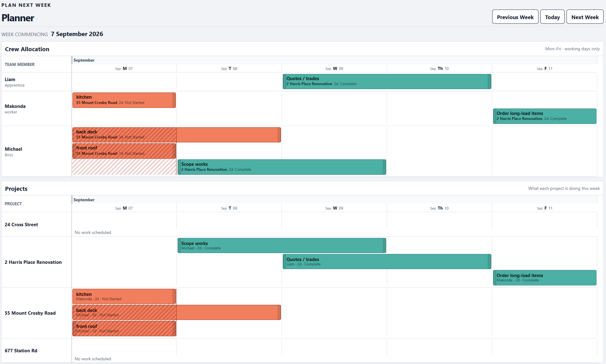Open Order long-lead items bar in Projects section
The image size is (606, 364).
tap(544, 278)
